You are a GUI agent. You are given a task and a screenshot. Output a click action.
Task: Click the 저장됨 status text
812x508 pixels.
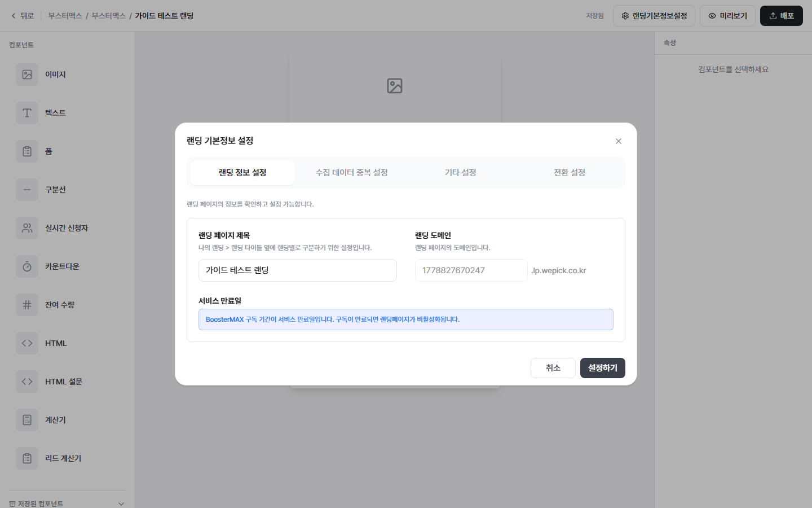pos(595,16)
